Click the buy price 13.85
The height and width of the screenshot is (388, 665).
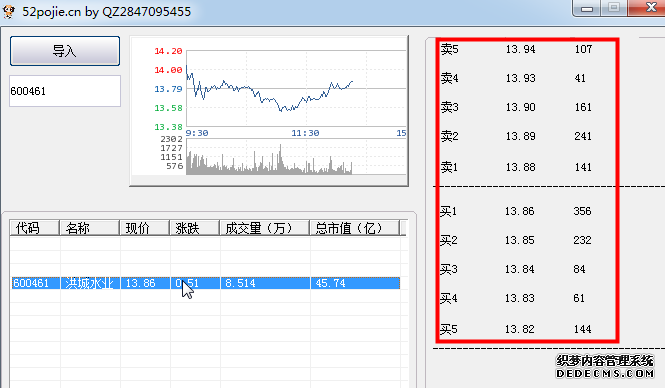pos(520,240)
